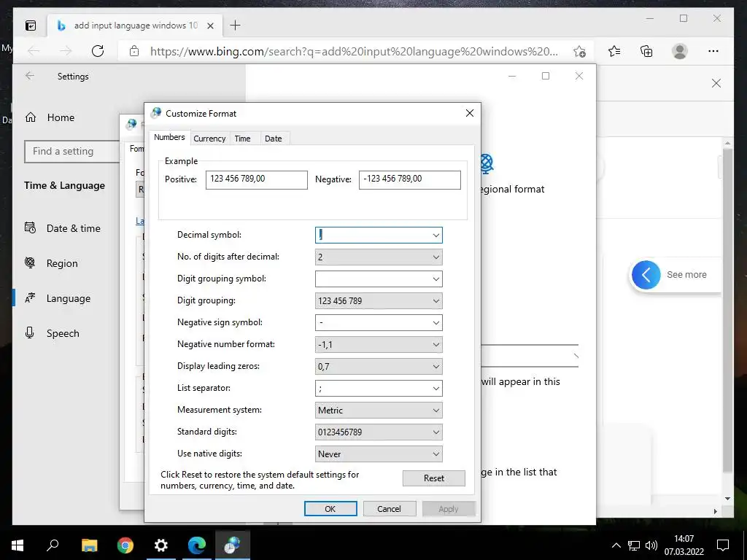Open the network tray icon

(634, 545)
